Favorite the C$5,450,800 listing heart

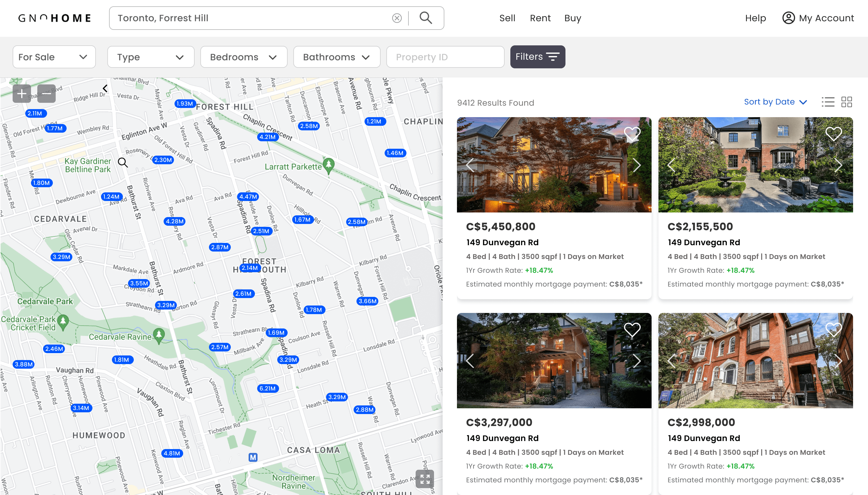(x=632, y=134)
